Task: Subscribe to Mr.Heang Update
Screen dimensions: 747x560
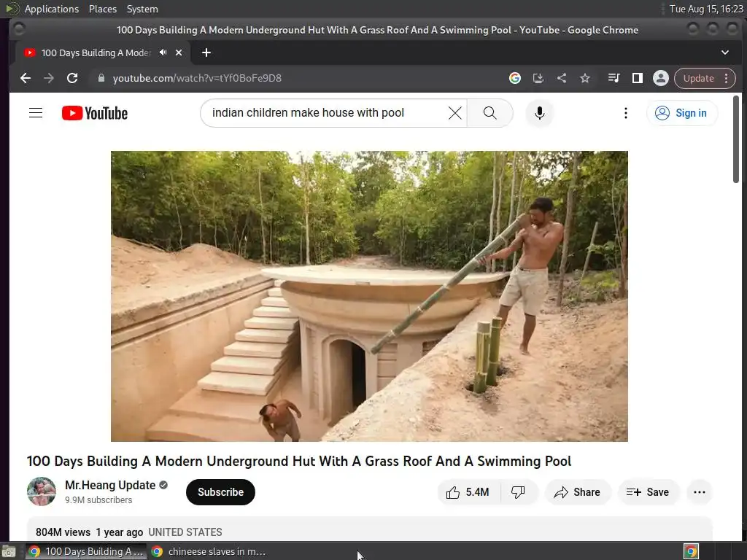Action: click(220, 492)
